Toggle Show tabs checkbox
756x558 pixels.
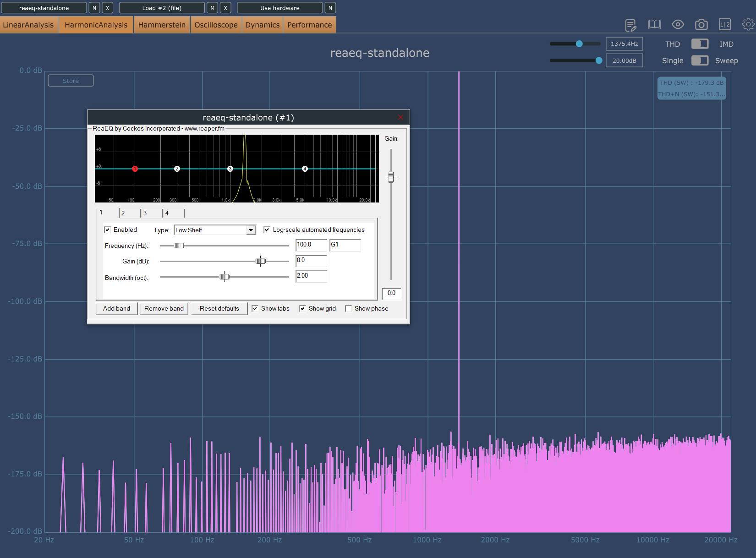point(255,309)
